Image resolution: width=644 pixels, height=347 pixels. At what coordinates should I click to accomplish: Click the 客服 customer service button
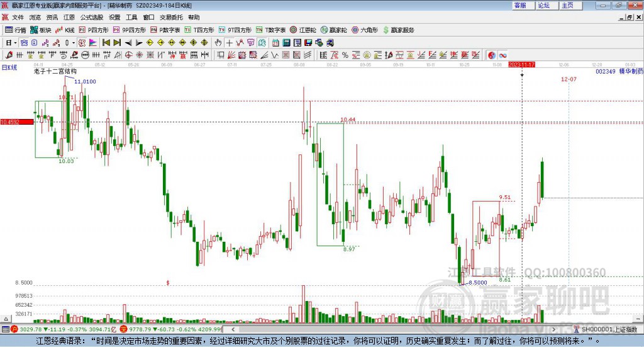[523, 5]
